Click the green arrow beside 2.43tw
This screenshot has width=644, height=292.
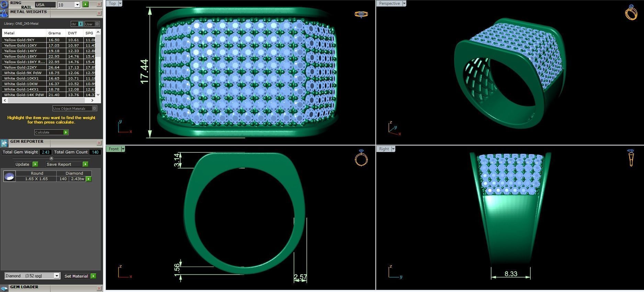(89, 179)
